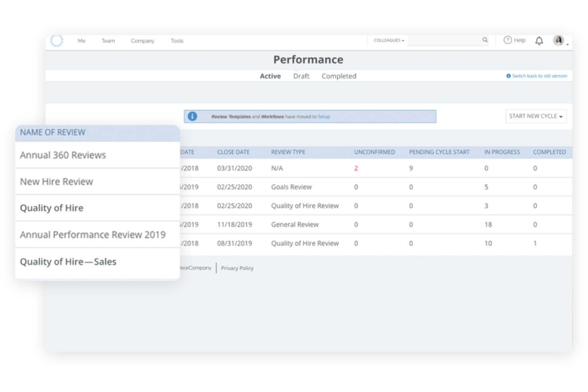Click the blue info icon in banner
Screen dimensions: 588x392
tap(192, 116)
